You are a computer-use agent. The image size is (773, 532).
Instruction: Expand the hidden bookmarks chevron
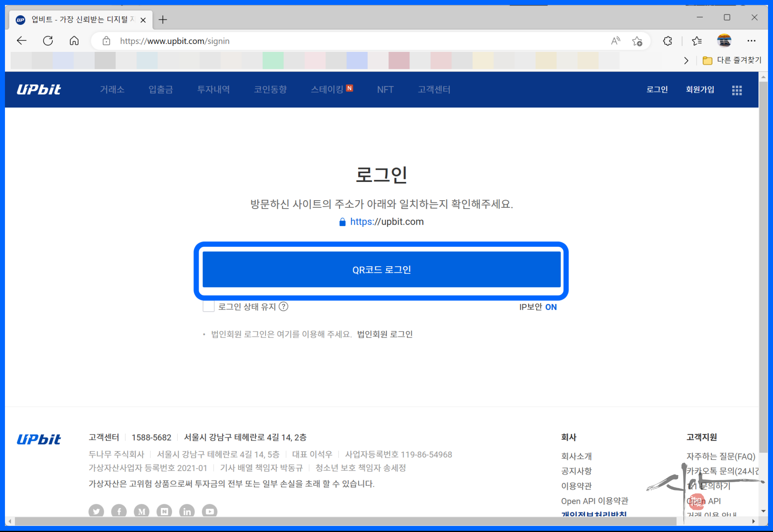[x=686, y=61]
